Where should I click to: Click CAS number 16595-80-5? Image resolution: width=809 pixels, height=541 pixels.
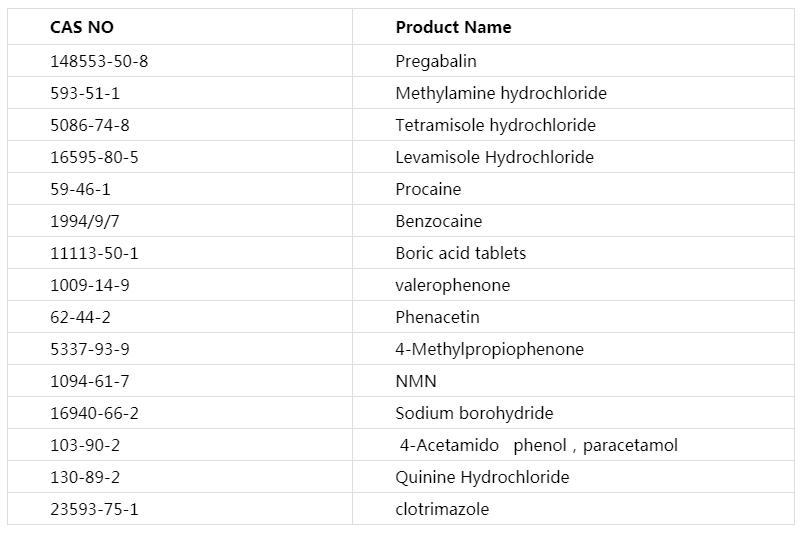[x=94, y=157]
